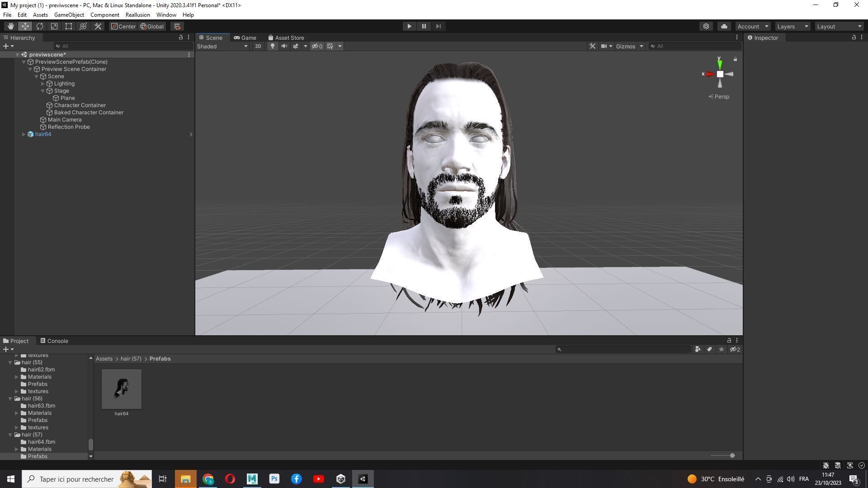Open the Reallusion menu
The height and width of the screenshot is (488, 868).
(x=137, y=15)
